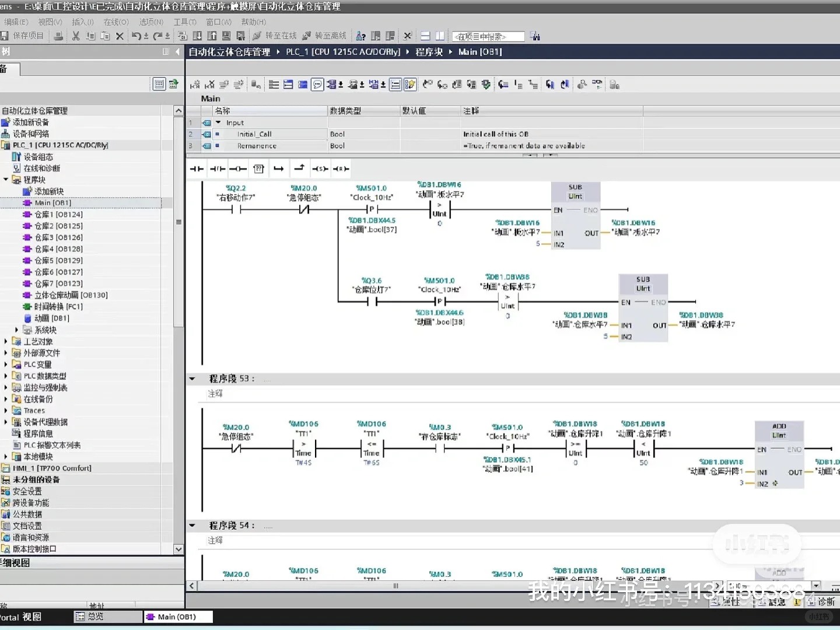Expand the 系统块 system blocks folder

click(16, 330)
